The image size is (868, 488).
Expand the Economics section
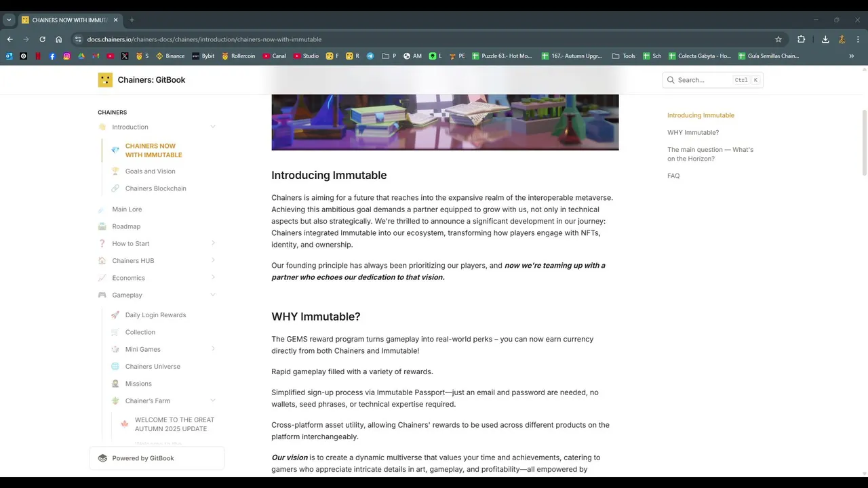click(213, 278)
